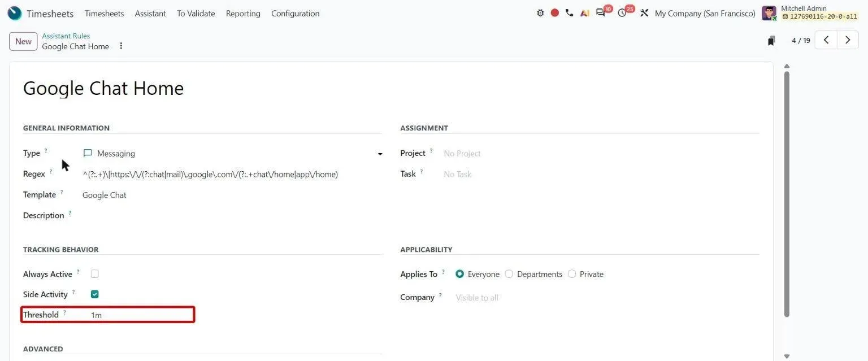
Task: Go to next record arrow
Action: pos(848,40)
